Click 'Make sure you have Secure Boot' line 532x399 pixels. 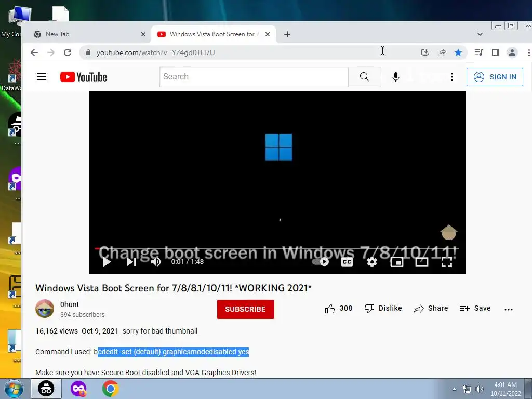click(x=145, y=373)
